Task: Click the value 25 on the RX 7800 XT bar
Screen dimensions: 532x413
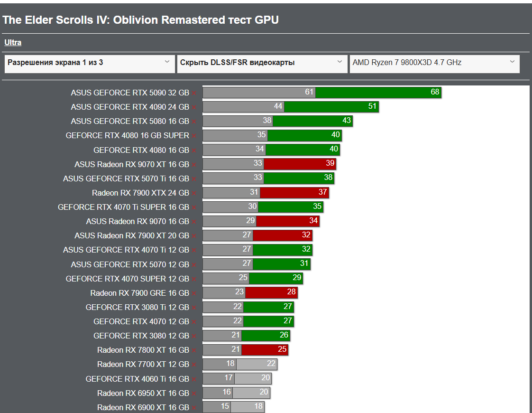Action: click(282, 349)
